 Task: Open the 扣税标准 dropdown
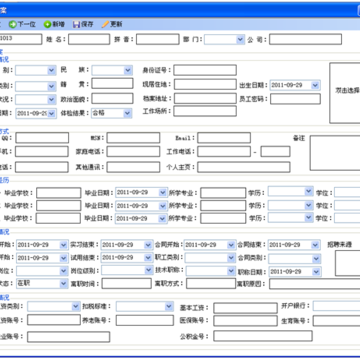[x=169, y=306]
